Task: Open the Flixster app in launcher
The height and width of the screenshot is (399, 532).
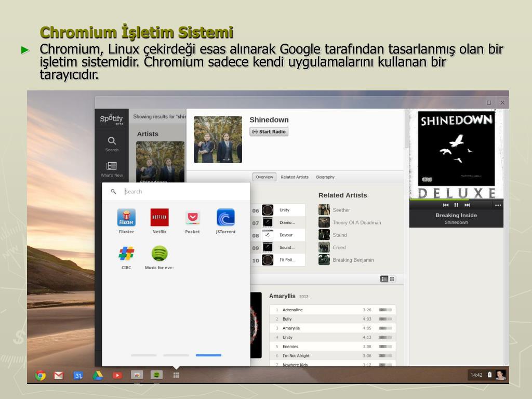Action: [x=126, y=218]
